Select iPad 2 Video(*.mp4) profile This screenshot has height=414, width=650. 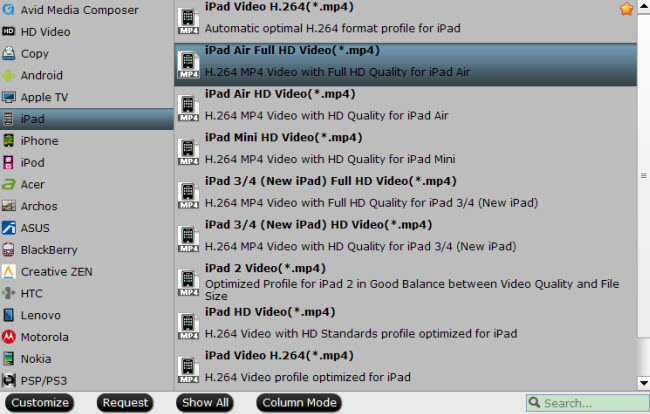(x=405, y=283)
